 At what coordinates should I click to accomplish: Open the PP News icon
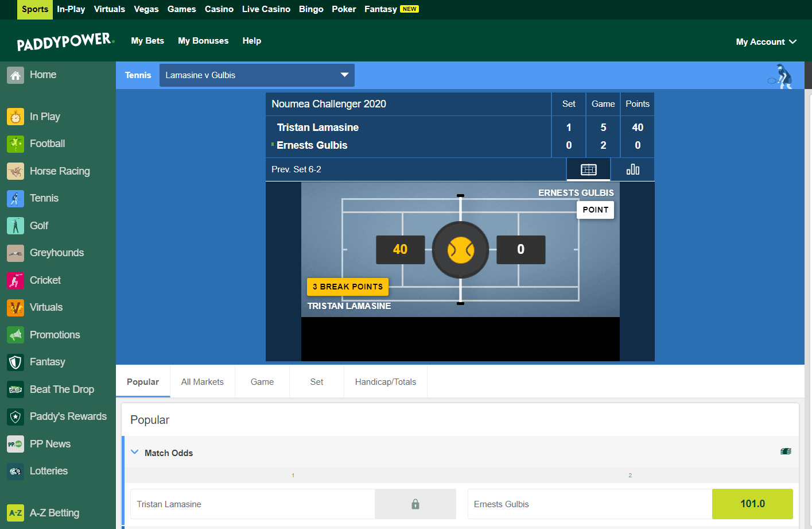pos(15,444)
